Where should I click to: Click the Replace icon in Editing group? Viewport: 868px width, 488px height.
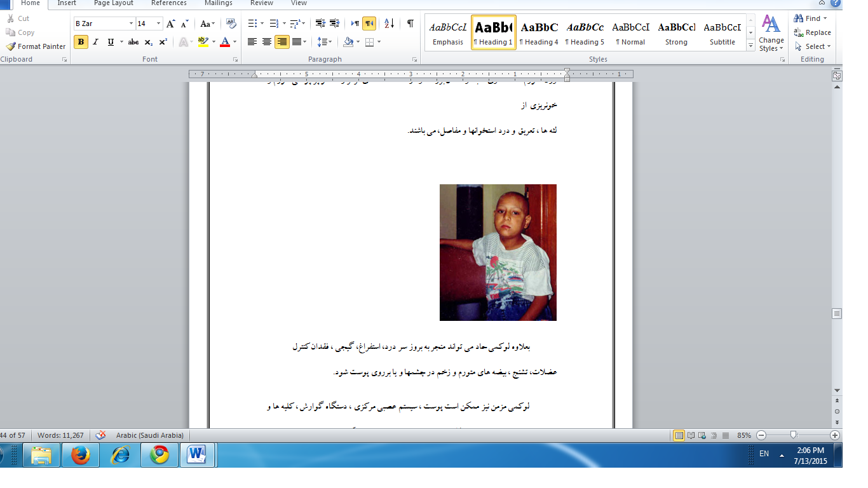799,32
